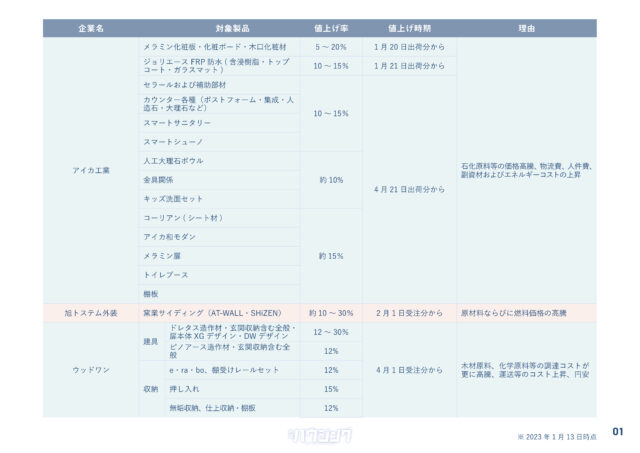Click the page number 01

click(x=617, y=432)
